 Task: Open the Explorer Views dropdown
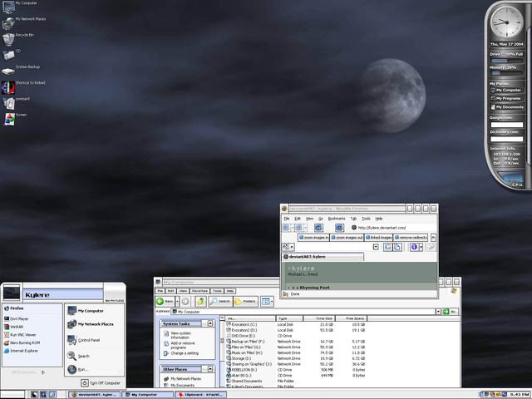click(268, 301)
